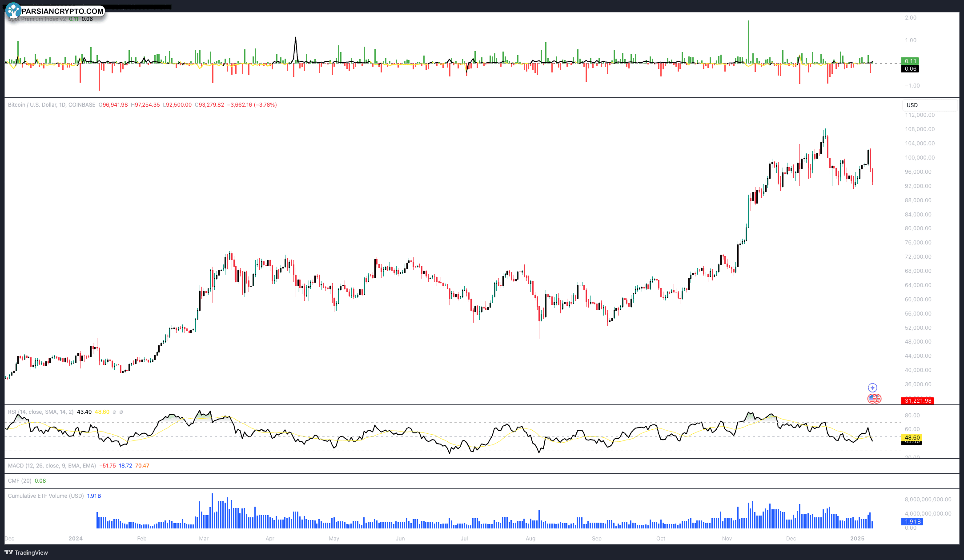This screenshot has height=560, width=964.
Task: Click the yellow RSI SMA value 48.60 in legend
Action: 102,412
